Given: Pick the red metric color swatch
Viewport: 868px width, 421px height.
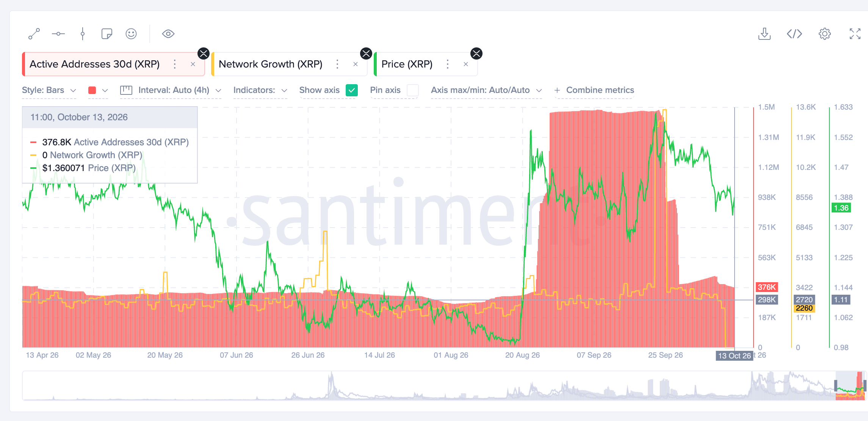Looking at the screenshot, I should (x=92, y=90).
